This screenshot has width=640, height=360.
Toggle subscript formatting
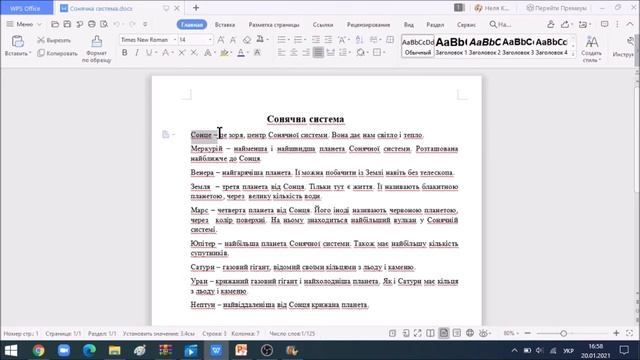(194, 53)
